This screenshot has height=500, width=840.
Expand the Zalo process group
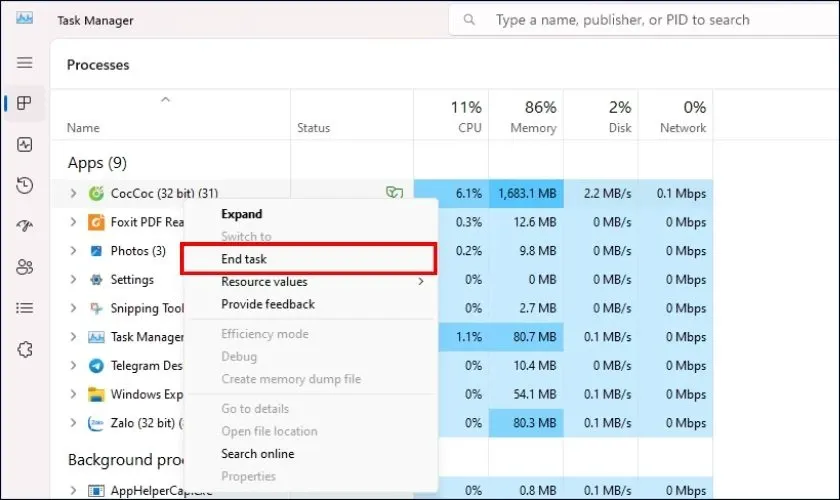pos(73,423)
